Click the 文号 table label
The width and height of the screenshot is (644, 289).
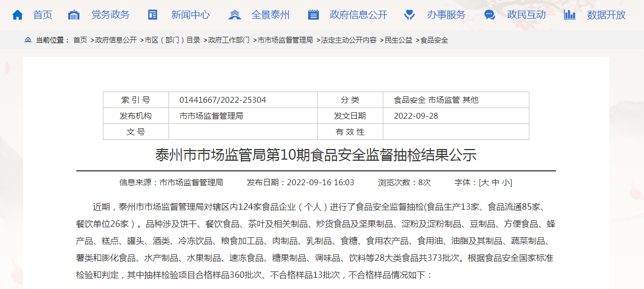tap(136, 132)
